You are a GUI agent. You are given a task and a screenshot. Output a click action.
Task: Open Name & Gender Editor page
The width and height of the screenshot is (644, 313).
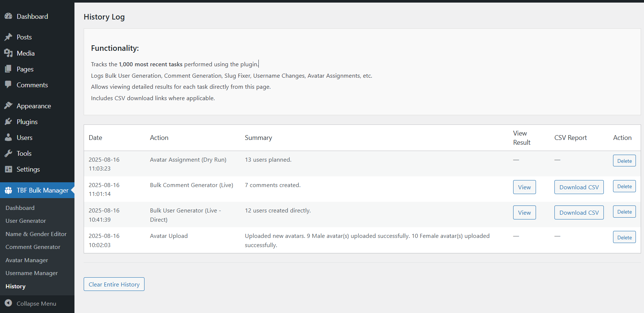point(36,234)
